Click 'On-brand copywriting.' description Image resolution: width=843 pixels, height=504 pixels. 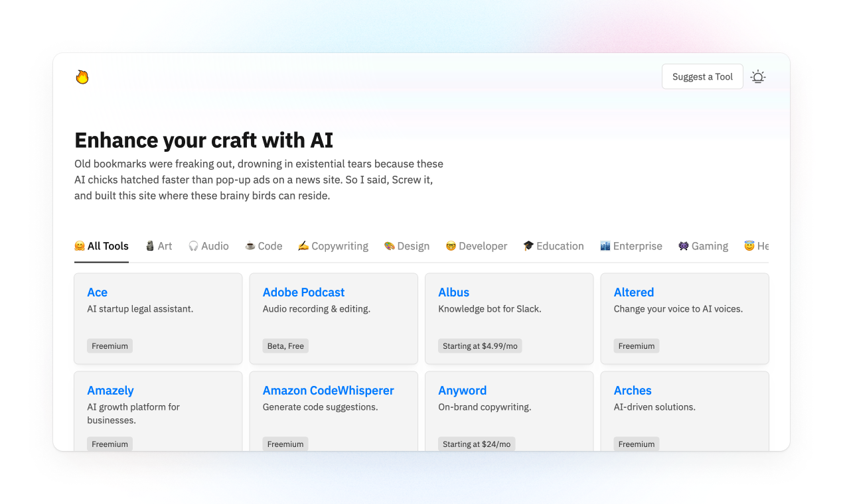tap(485, 407)
